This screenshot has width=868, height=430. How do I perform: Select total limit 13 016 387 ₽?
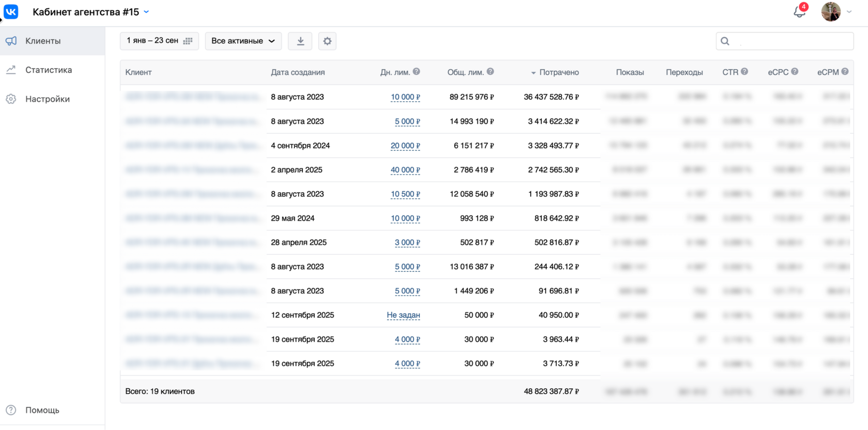point(472,267)
